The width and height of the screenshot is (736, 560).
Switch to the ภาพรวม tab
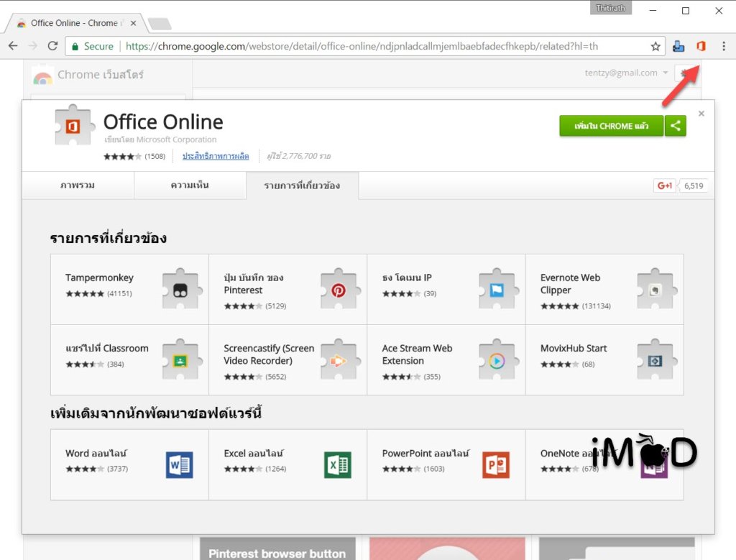(78, 185)
